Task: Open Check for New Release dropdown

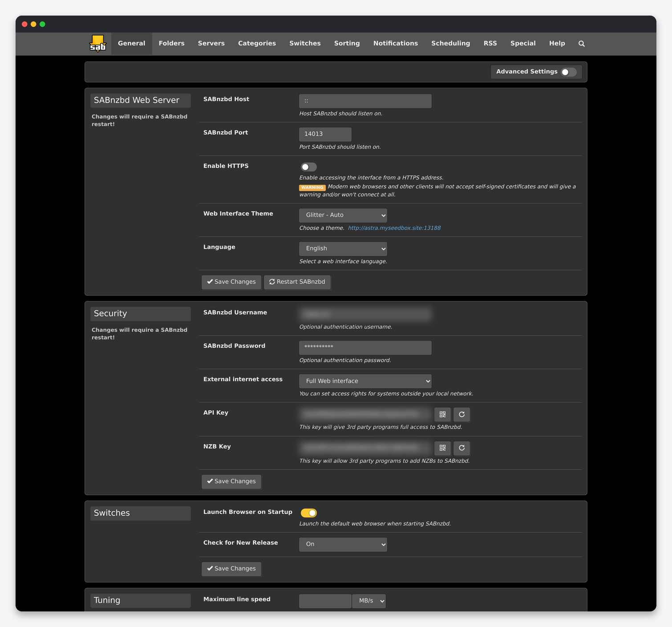Action: [x=343, y=544]
